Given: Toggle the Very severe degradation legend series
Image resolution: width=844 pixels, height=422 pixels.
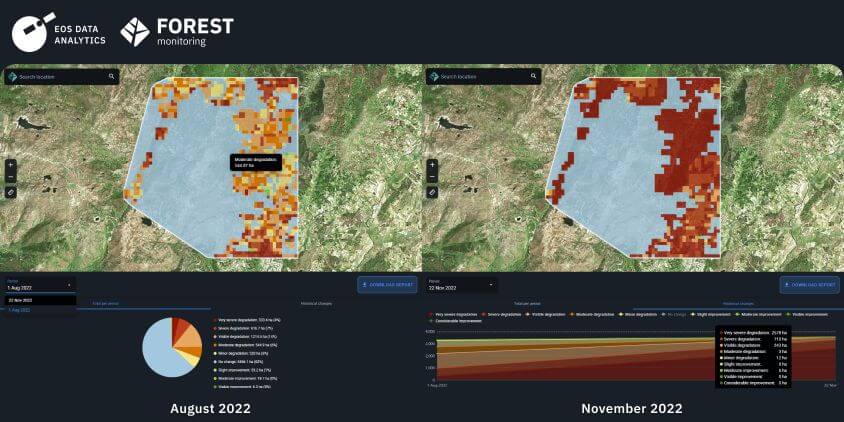Looking at the screenshot, I should 451,313.
